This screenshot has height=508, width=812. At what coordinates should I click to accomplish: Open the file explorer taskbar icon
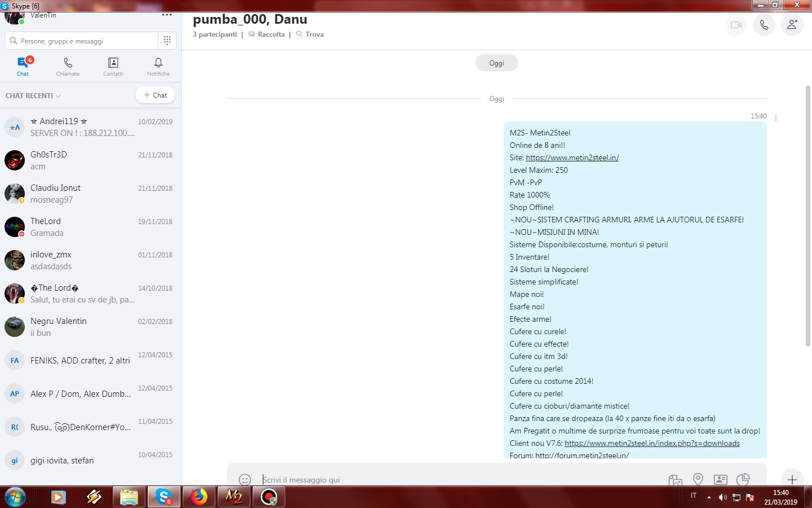129,497
